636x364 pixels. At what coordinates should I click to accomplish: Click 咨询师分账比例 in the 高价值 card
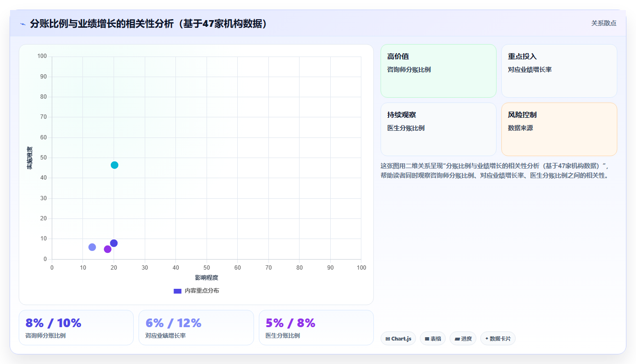point(409,69)
